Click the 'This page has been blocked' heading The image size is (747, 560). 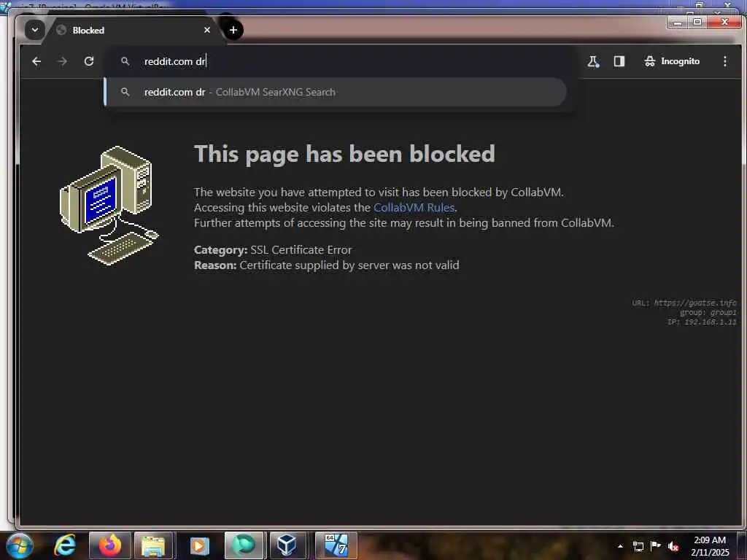(x=344, y=155)
